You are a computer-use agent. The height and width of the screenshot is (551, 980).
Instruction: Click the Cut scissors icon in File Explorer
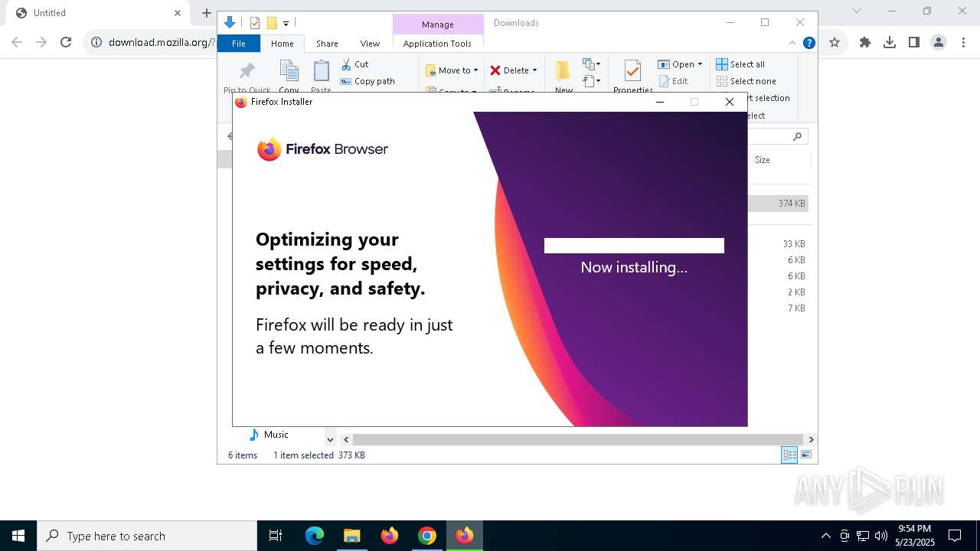click(x=346, y=64)
